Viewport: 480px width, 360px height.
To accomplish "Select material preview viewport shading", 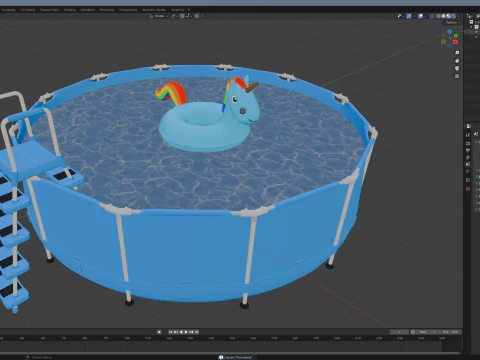I will pyautogui.click(x=448, y=16).
